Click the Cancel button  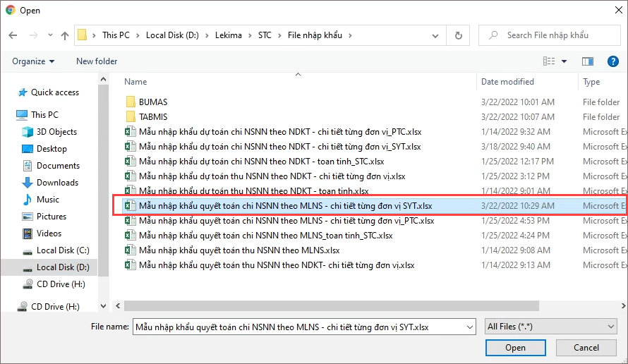pos(586,348)
